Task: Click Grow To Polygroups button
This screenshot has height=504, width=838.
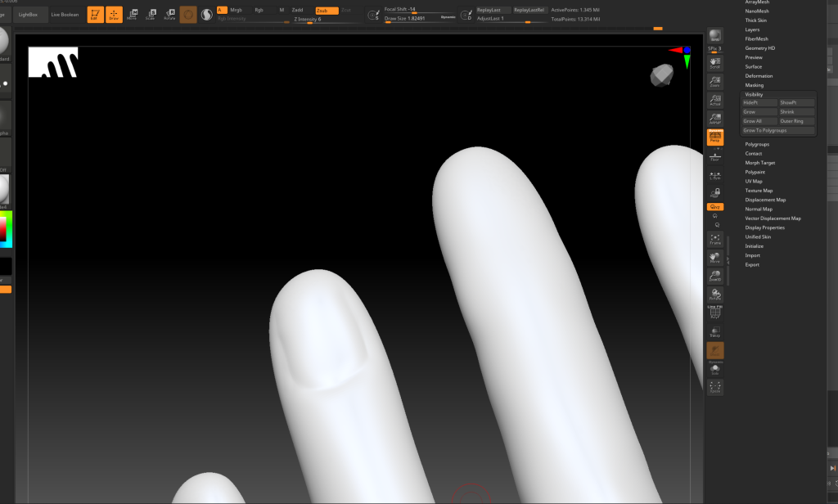Action: 778,130
